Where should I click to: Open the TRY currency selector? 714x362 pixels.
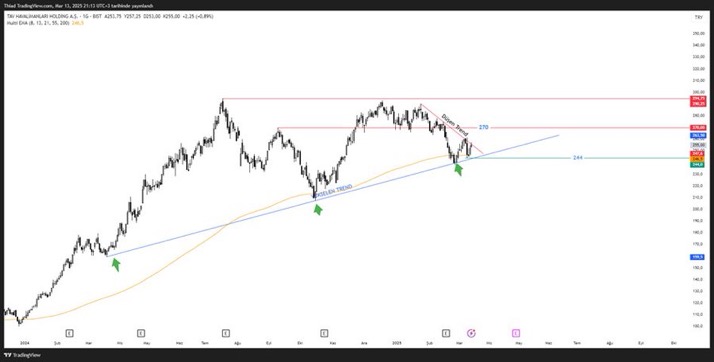tap(698, 17)
